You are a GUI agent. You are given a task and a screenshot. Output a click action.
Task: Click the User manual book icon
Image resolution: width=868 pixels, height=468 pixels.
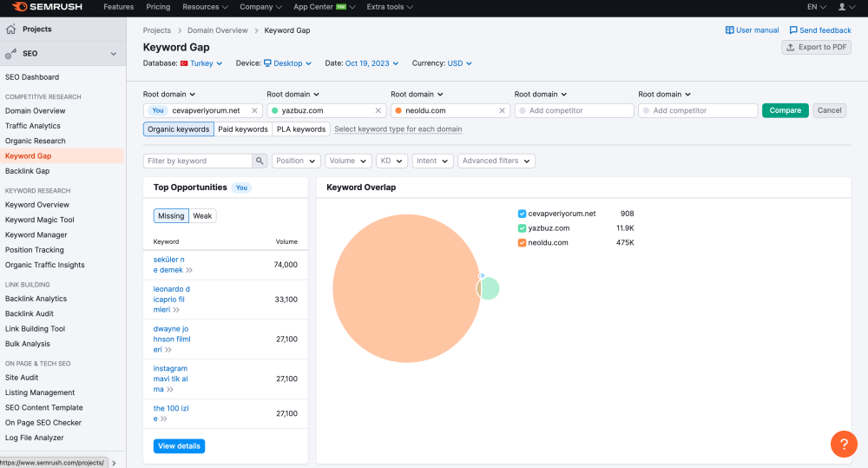(x=729, y=30)
